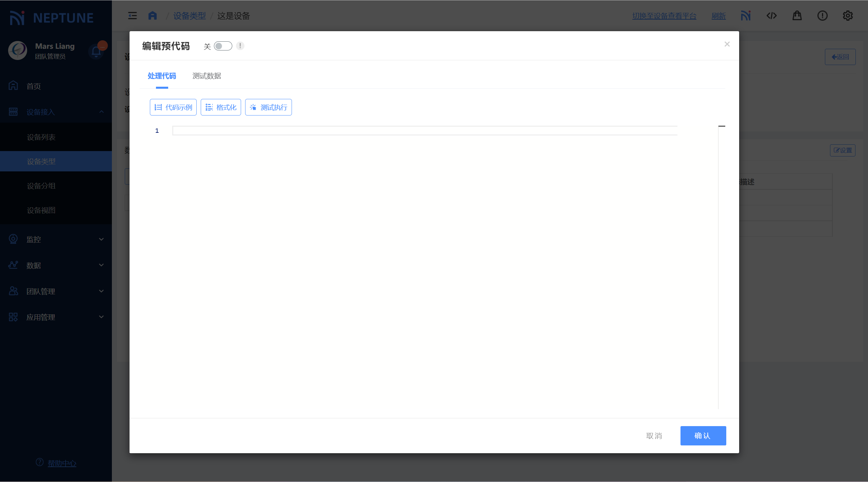The height and width of the screenshot is (482, 868).
Task: Click the 格式化 format button
Action: click(221, 107)
